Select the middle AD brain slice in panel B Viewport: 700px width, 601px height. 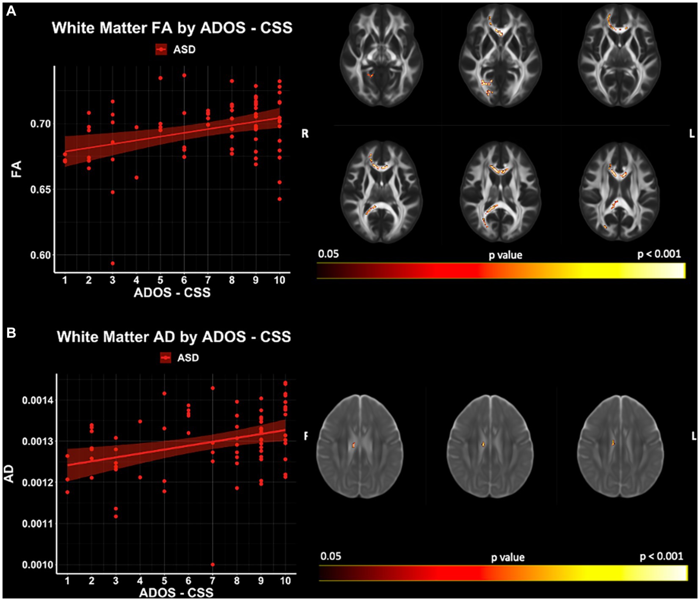point(491,447)
